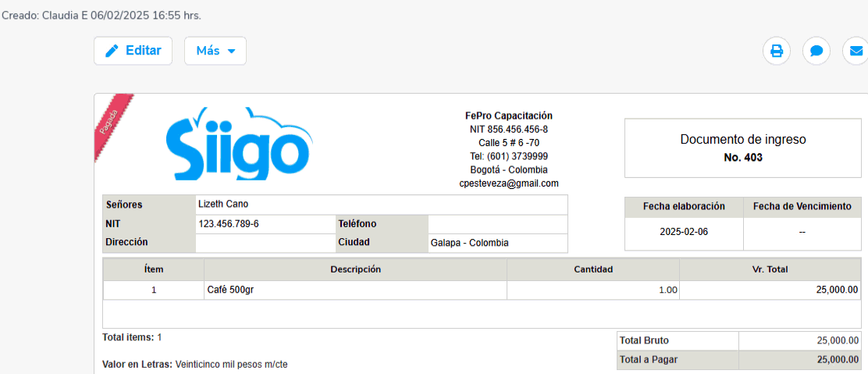Screen dimensions: 868x374
Task: Click the 'Bogotá - Colombia' text
Action: coord(509,169)
